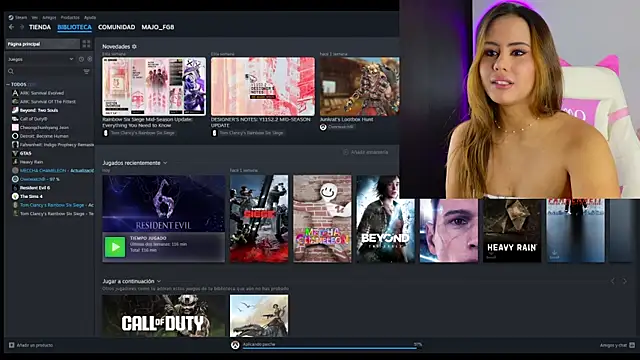Screen dimensions: 640x360
Task: Open the Amigos menu
Action: point(49,18)
